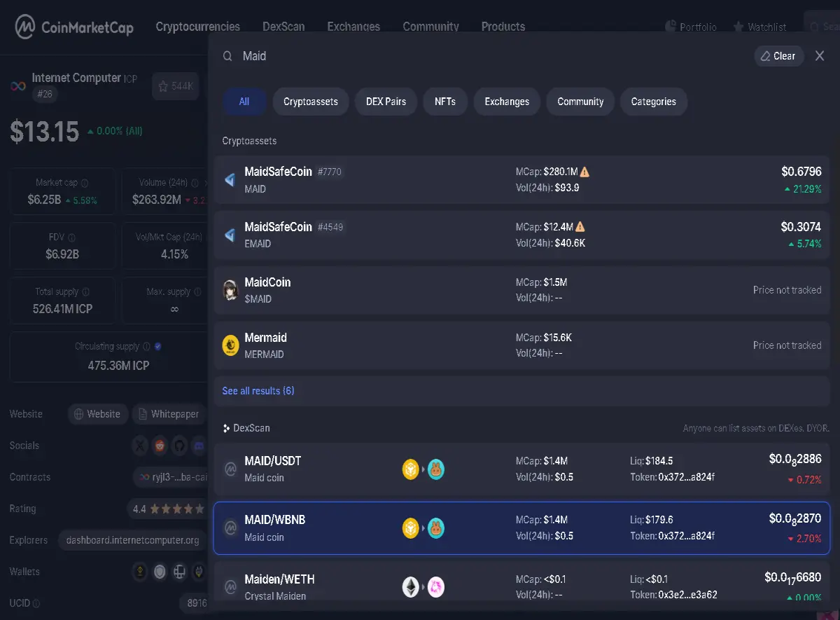Open dashboard.internetcomputer.org explorer link

pyautogui.click(x=132, y=540)
